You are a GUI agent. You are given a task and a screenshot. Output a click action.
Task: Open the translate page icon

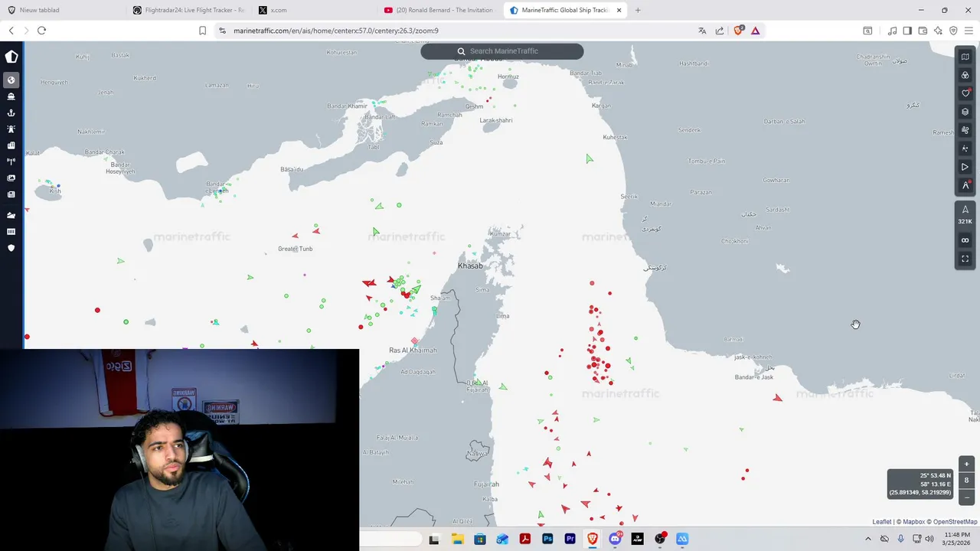pyautogui.click(x=702, y=31)
